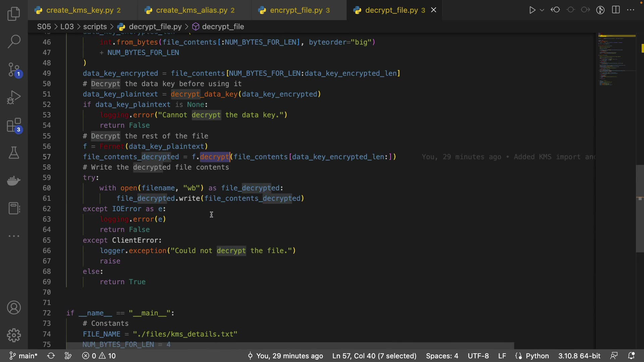Screen dimensions: 644x362
Task: Expand additional views ellipsis in activity bar
Action: [x=14, y=236]
